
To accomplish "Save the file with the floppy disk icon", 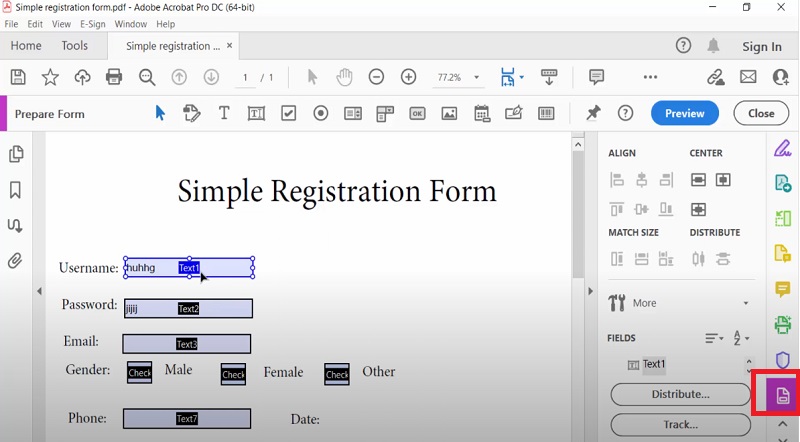I will tap(18, 77).
